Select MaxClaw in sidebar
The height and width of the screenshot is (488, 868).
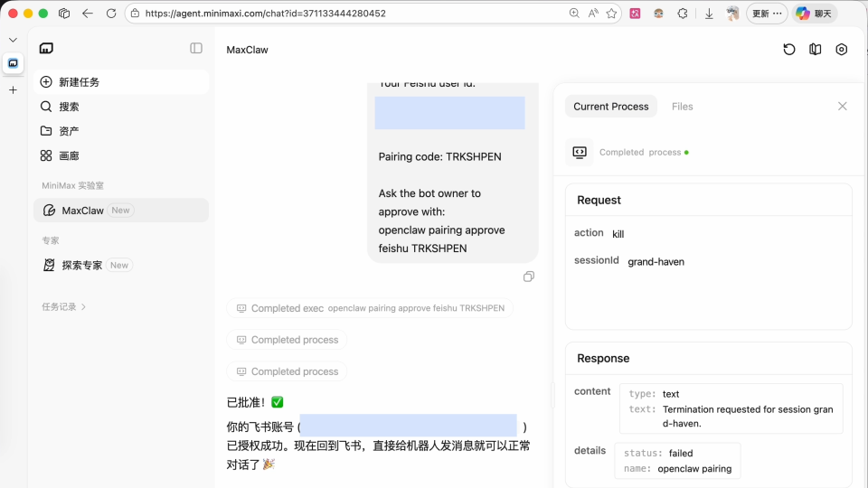pyautogui.click(x=120, y=211)
